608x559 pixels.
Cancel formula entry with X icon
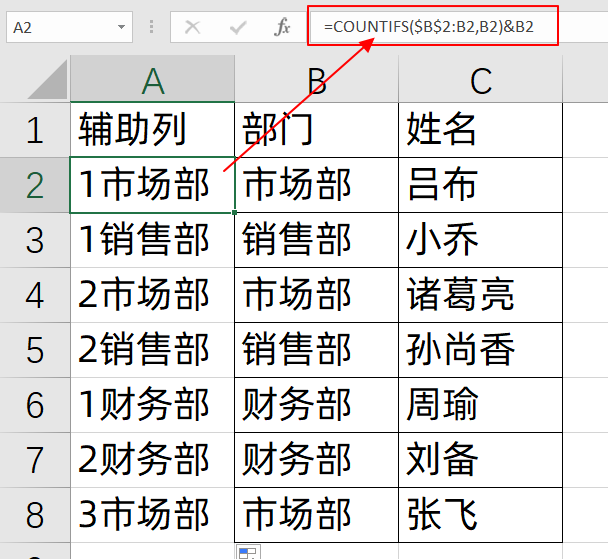point(192,27)
